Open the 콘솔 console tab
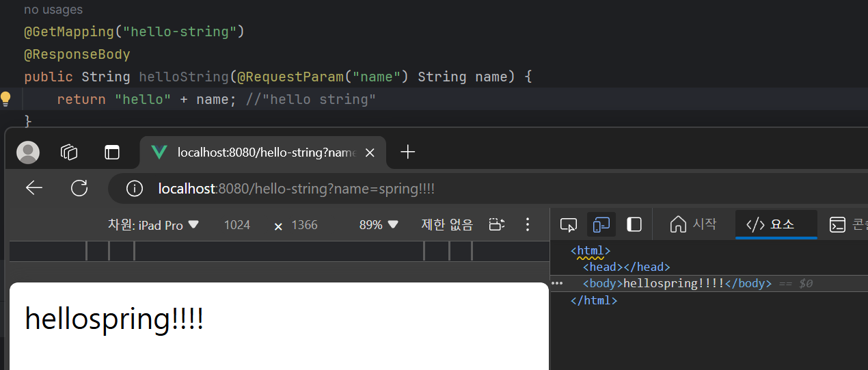 click(847, 224)
